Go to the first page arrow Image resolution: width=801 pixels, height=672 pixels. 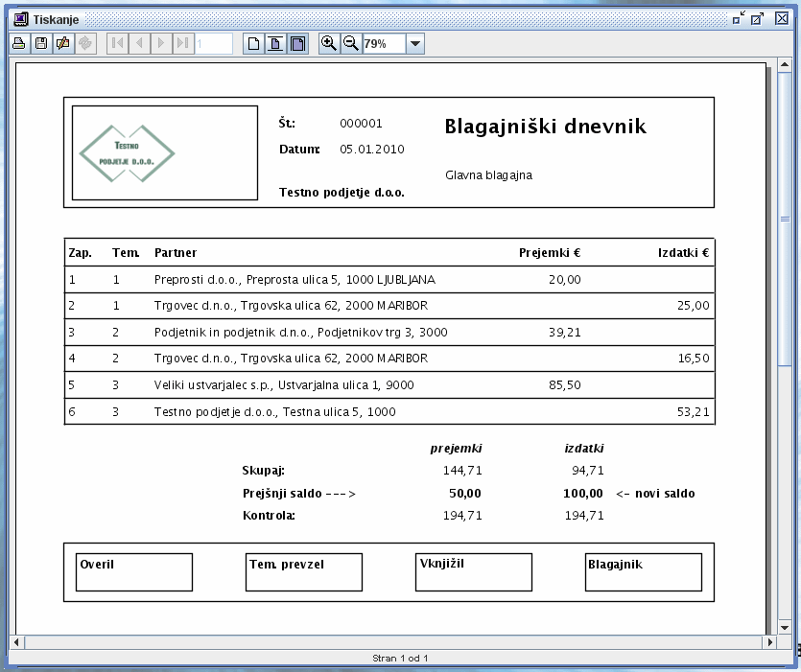pos(117,43)
